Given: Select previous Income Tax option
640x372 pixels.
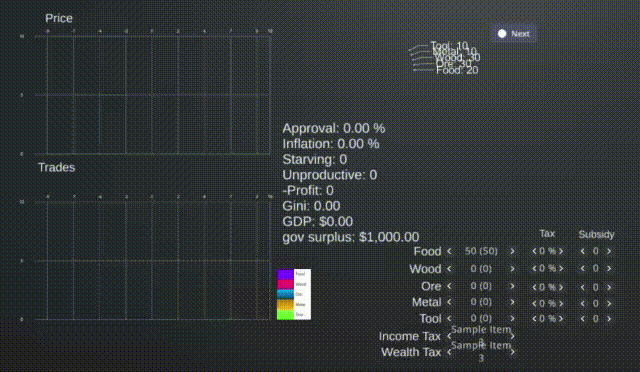Looking at the screenshot, I should [449, 336].
